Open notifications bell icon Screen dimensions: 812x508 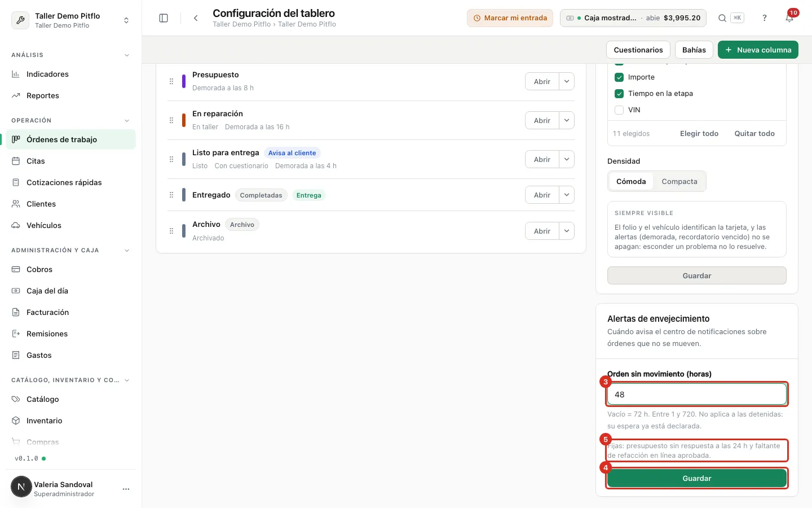pos(789,18)
